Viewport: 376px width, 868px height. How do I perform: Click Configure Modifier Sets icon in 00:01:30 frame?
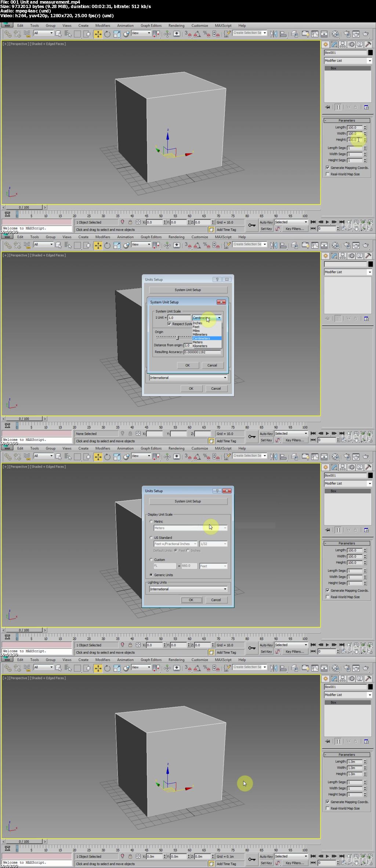coord(366,530)
